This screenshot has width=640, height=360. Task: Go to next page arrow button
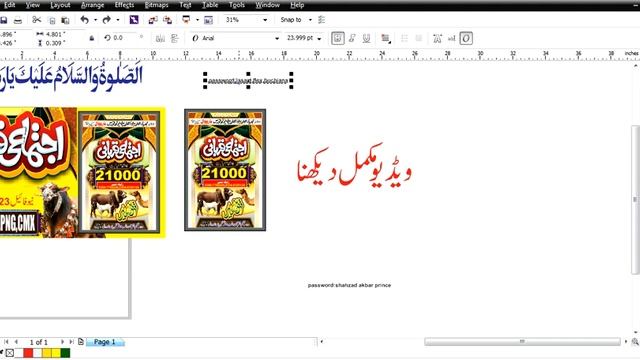(62, 342)
